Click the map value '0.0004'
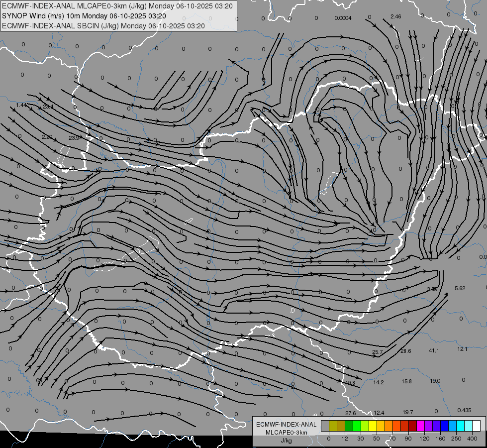This screenshot has height=448, width=487. coord(343,18)
